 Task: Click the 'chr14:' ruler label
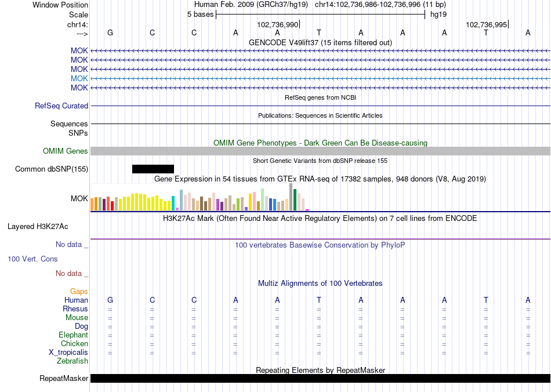pyautogui.click(x=78, y=24)
